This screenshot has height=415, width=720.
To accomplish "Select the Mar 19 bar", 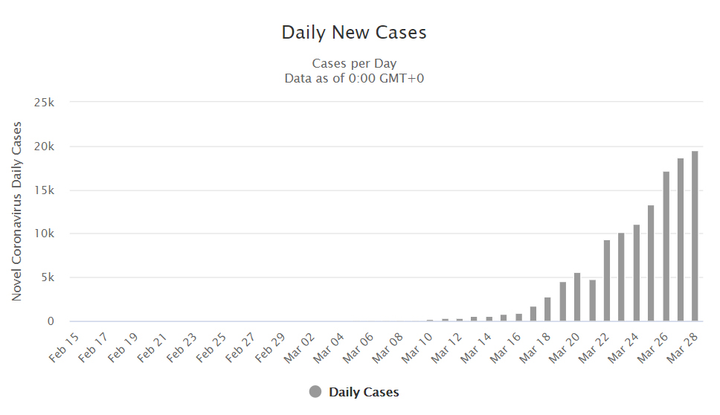I will 562,302.
